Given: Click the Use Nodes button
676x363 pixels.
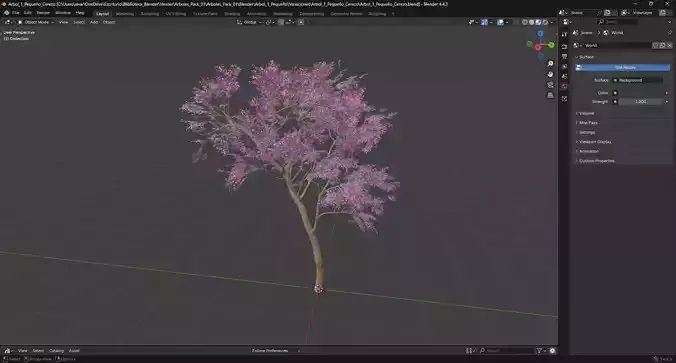Looking at the screenshot, I should tap(623, 68).
